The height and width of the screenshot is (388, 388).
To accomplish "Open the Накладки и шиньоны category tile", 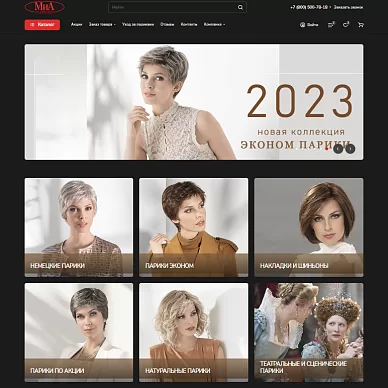I will [x=309, y=227].
